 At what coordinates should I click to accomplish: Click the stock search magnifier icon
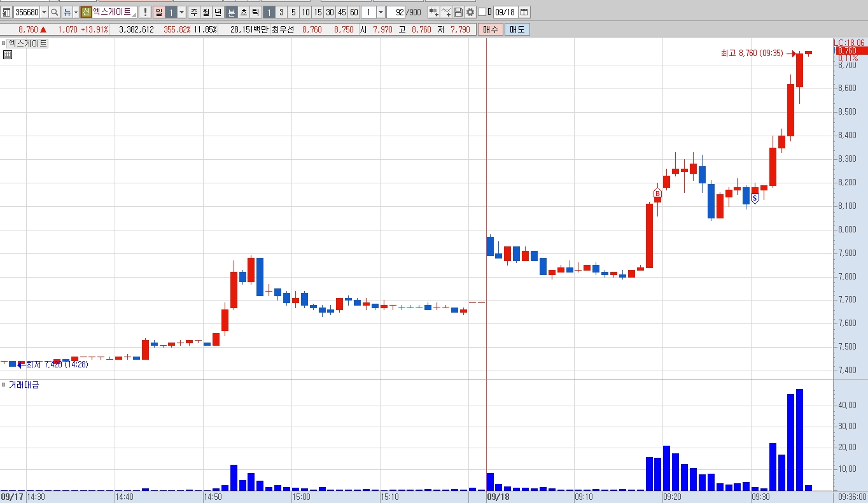55,12
